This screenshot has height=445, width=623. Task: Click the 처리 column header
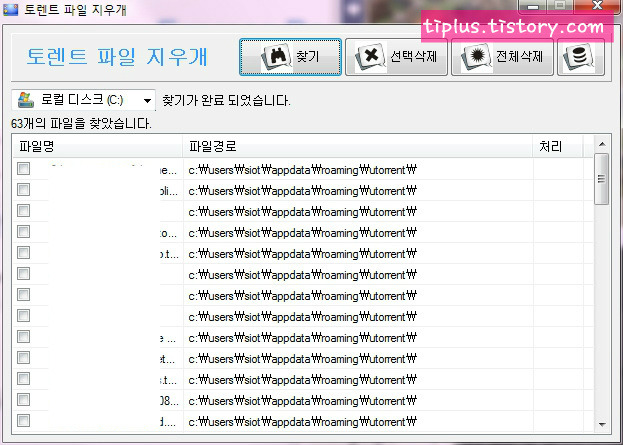pyautogui.click(x=558, y=146)
